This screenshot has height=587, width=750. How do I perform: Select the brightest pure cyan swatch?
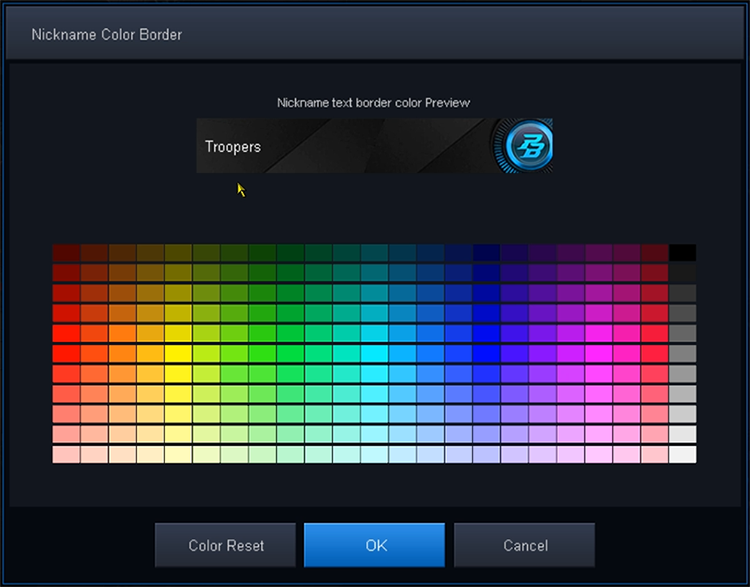[x=375, y=354]
